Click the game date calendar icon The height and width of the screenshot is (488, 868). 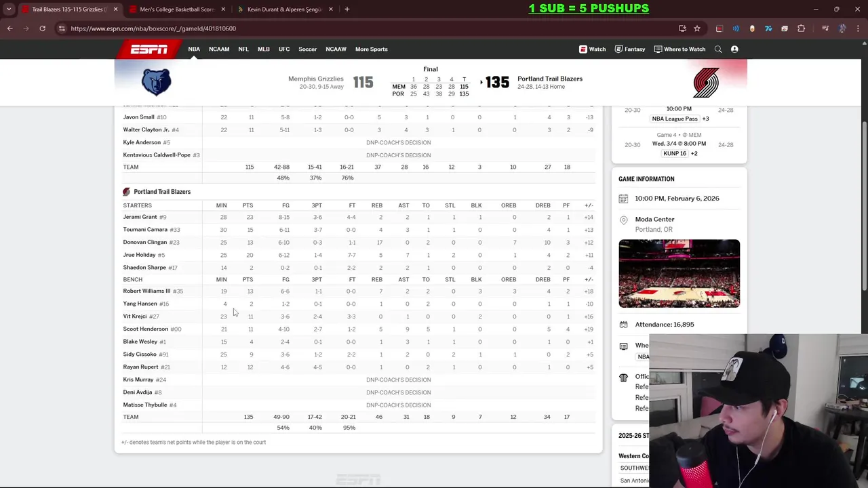[623, 199]
